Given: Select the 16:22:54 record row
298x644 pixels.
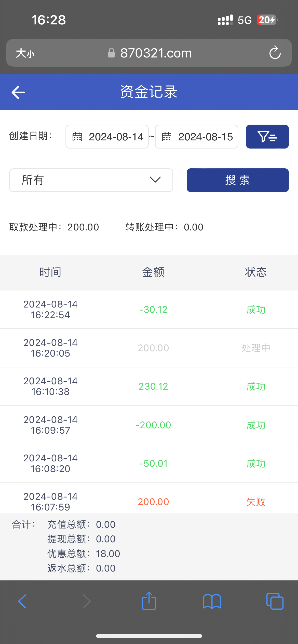Looking at the screenshot, I should pyautogui.click(x=149, y=310).
